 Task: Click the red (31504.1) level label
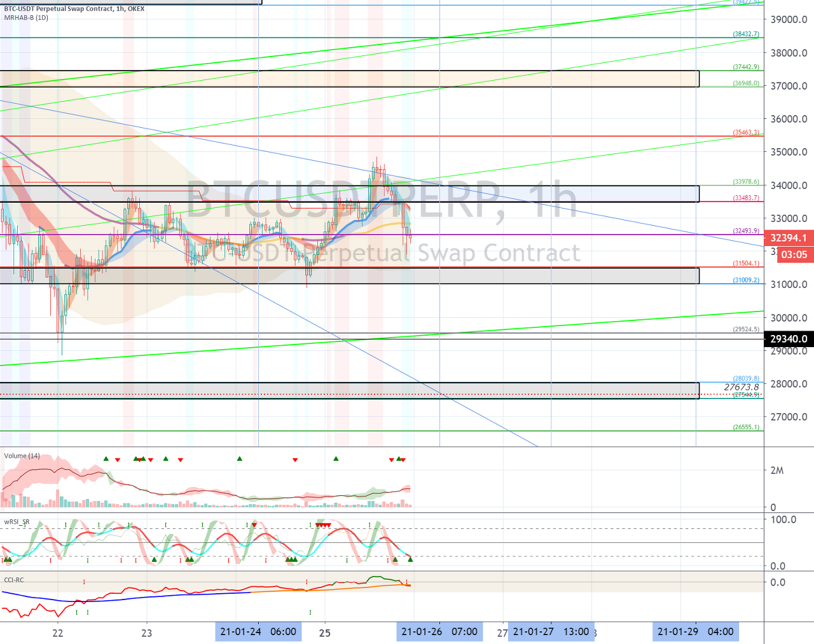pyautogui.click(x=746, y=264)
